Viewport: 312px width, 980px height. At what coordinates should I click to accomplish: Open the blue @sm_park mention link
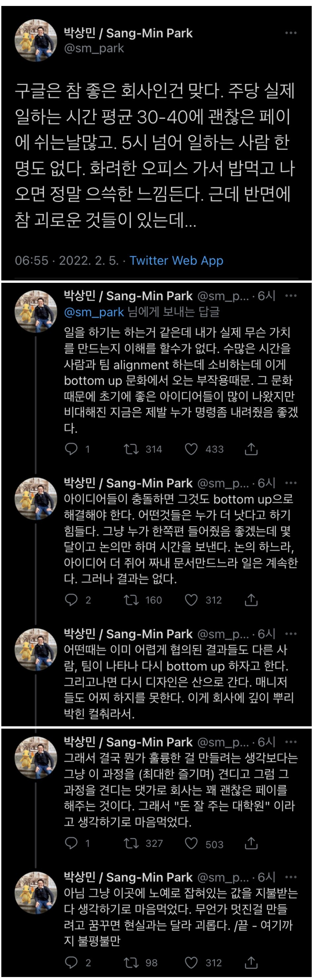pyautogui.click(x=94, y=312)
